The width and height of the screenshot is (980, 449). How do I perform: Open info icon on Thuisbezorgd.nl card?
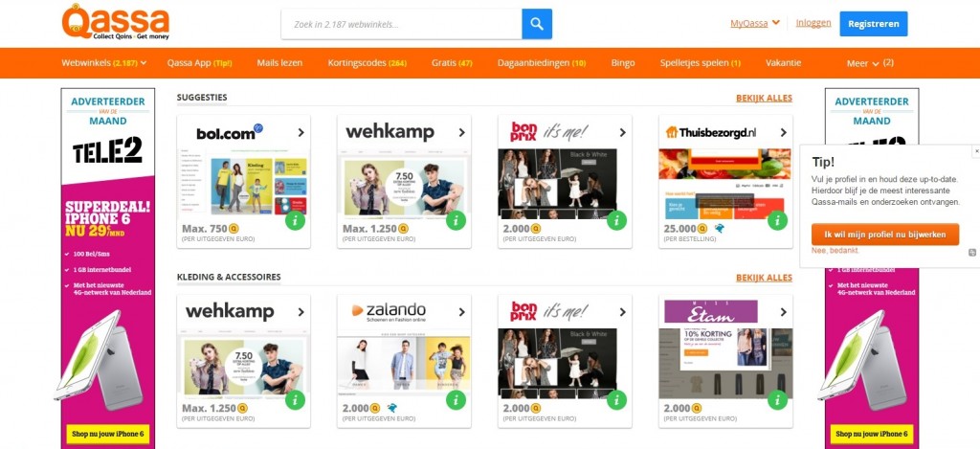[x=777, y=220]
